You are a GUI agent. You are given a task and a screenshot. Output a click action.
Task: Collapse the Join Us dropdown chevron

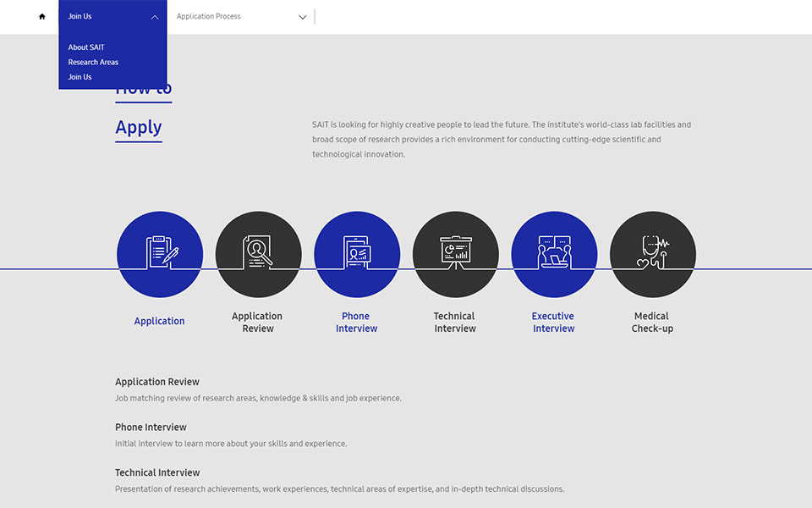point(155,17)
